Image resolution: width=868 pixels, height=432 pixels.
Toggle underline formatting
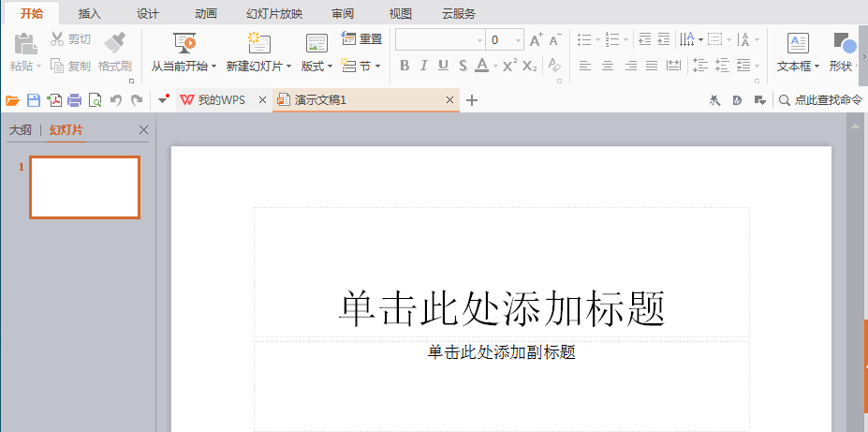click(443, 65)
